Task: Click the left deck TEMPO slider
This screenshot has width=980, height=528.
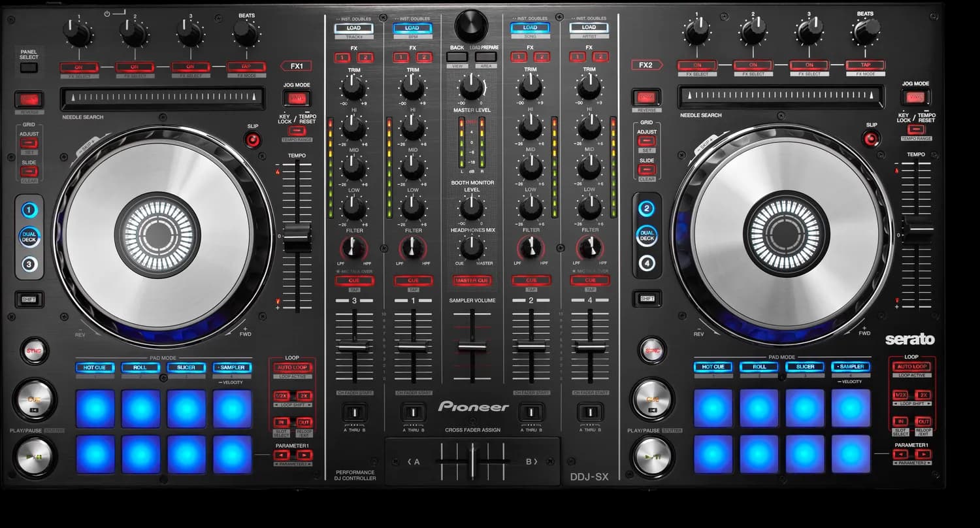Action: point(297,238)
